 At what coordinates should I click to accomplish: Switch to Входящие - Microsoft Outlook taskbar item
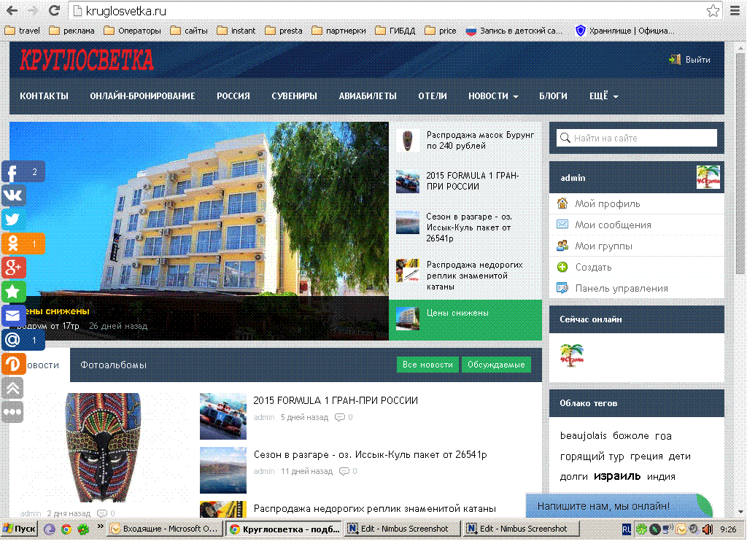[166, 529]
